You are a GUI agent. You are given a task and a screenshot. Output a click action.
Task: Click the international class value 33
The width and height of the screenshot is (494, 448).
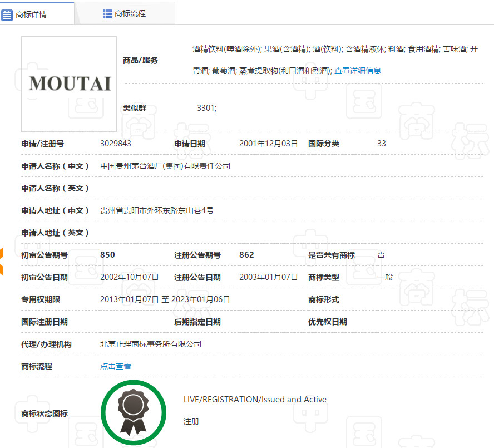click(382, 144)
